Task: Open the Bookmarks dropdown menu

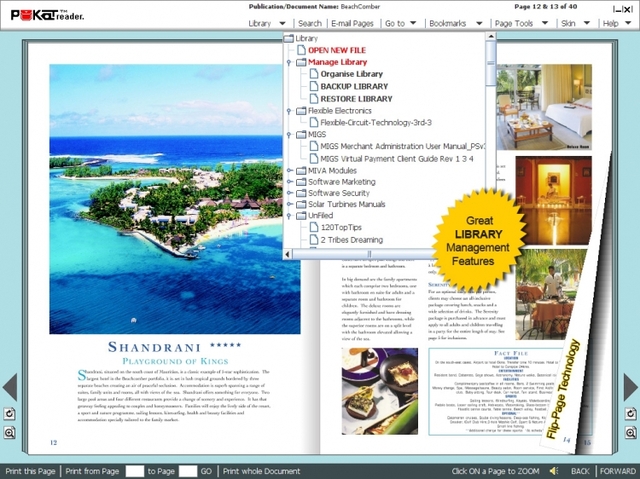Action: pos(456,23)
